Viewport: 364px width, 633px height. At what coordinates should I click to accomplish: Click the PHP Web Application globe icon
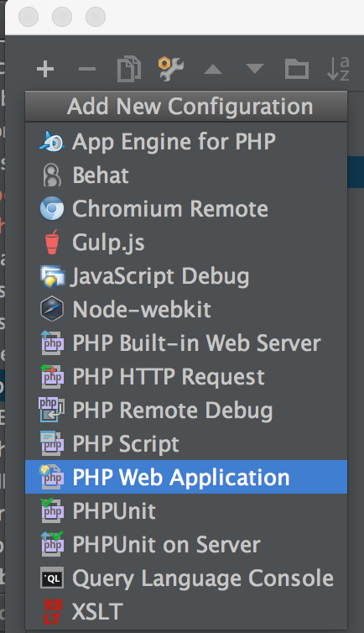(x=52, y=477)
